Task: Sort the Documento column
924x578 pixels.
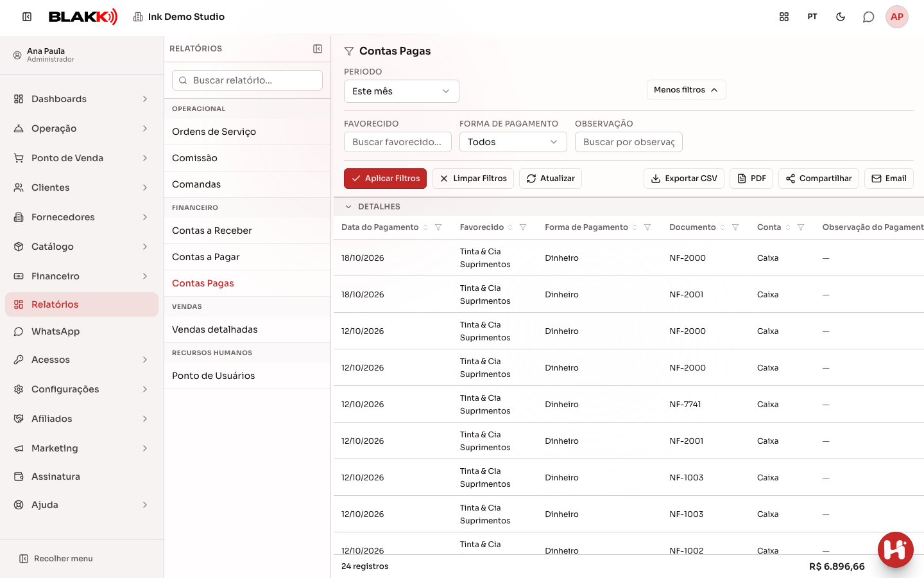Action: tap(723, 227)
